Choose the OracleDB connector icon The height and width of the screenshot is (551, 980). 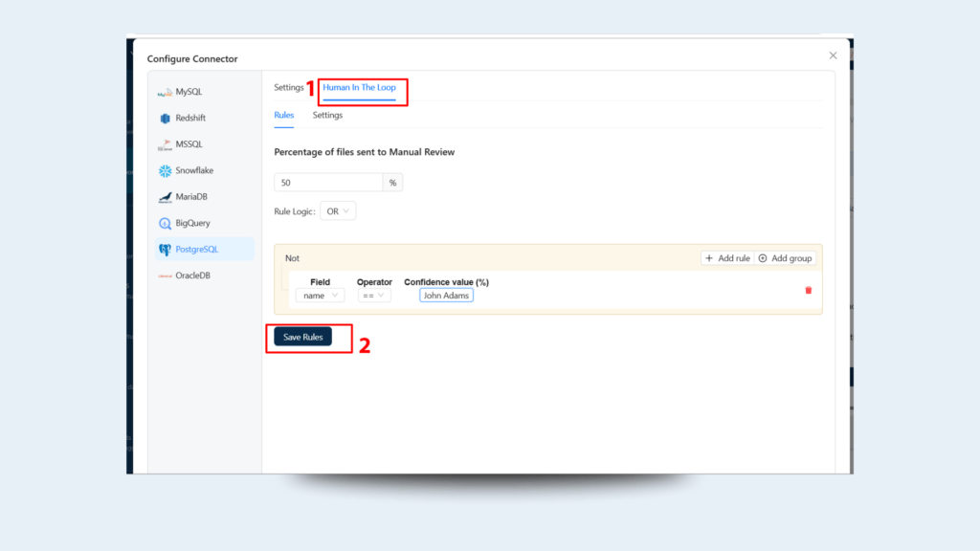pos(165,275)
